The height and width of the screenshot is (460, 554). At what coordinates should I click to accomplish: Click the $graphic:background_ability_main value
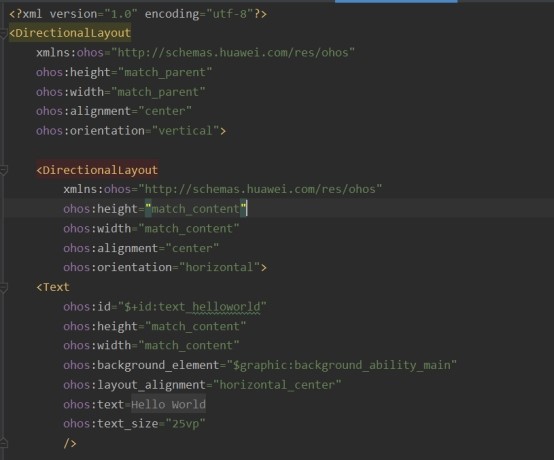342,365
